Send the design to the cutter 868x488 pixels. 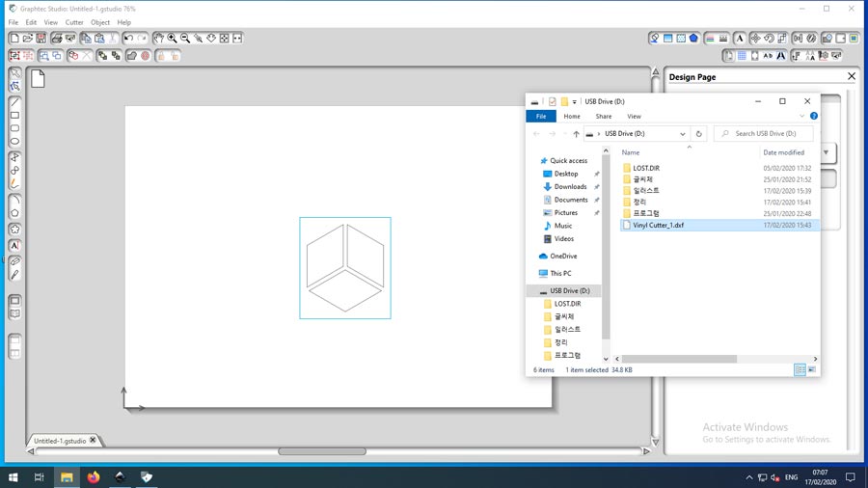pyautogui.click(x=69, y=39)
